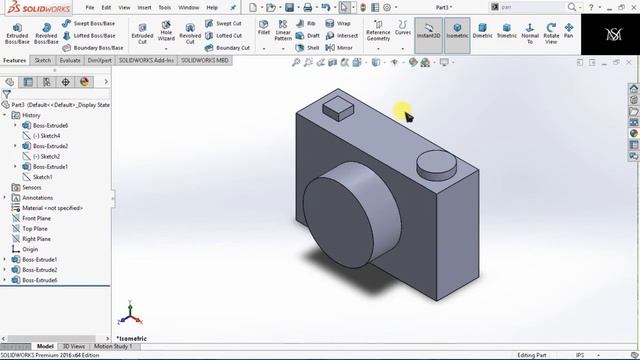Screen dimensions: 640x360
Task: Click the Rebuild traffic light icon
Action: pyautogui.click(x=363, y=7)
